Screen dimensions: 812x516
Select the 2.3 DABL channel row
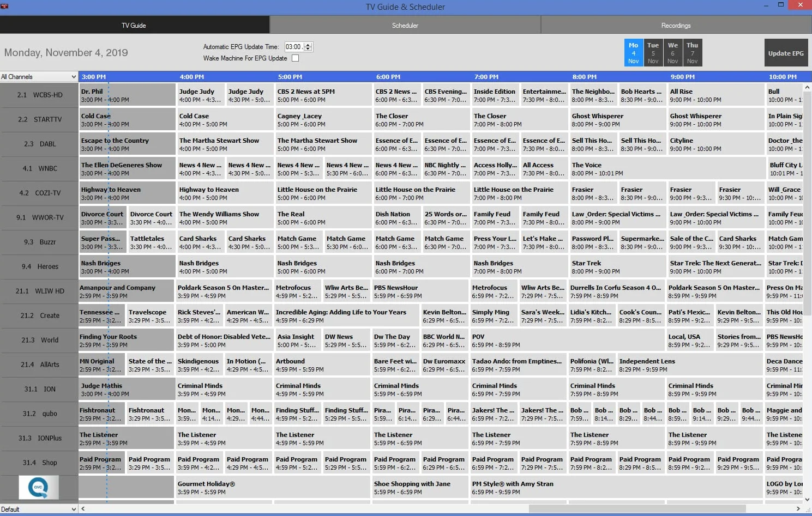click(x=39, y=144)
